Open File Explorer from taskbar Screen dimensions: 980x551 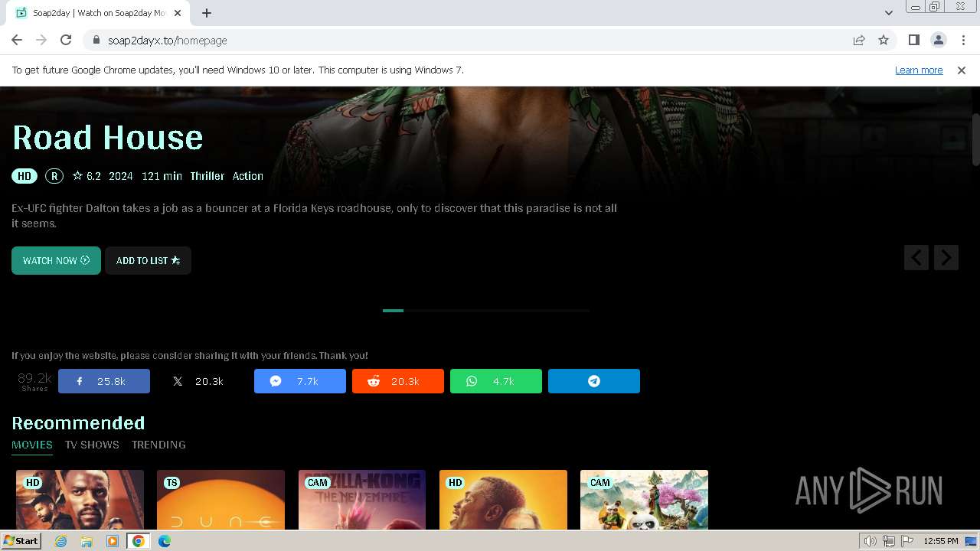(87, 541)
